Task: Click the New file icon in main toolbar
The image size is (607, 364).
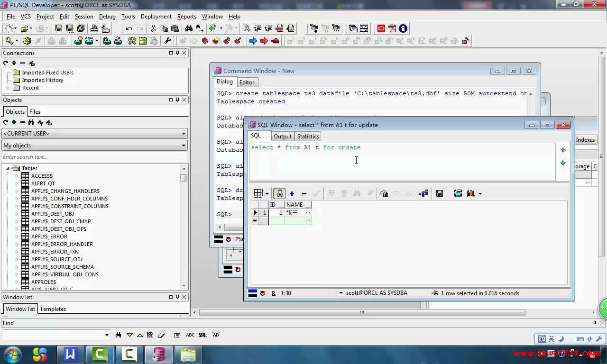Action: (x=9, y=28)
